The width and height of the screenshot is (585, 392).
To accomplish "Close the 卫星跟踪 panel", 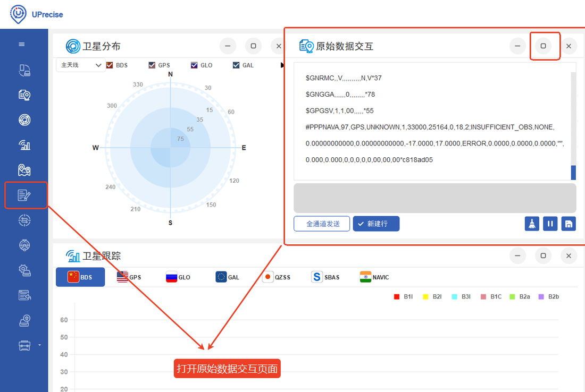I will tap(569, 255).
